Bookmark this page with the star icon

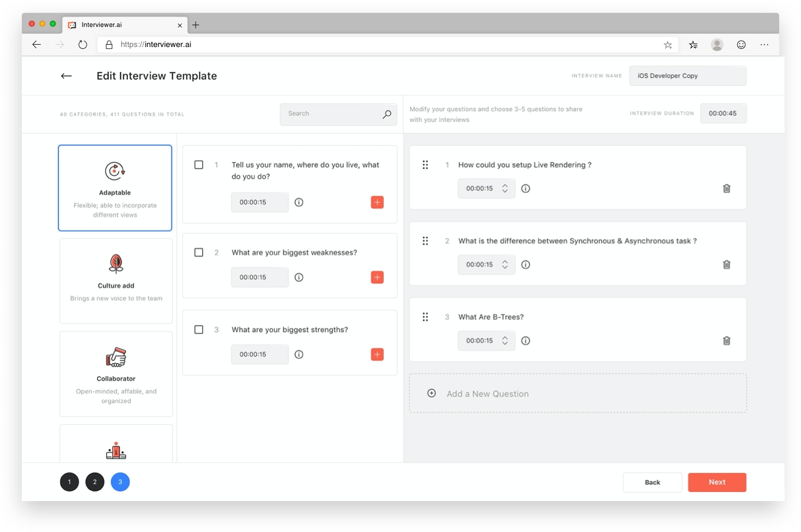point(668,45)
